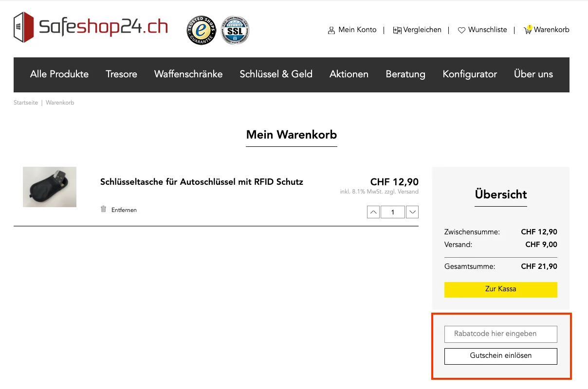Image resolution: width=588 pixels, height=389 pixels.
Task: Open the Tresore menu
Action: (121, 74)
